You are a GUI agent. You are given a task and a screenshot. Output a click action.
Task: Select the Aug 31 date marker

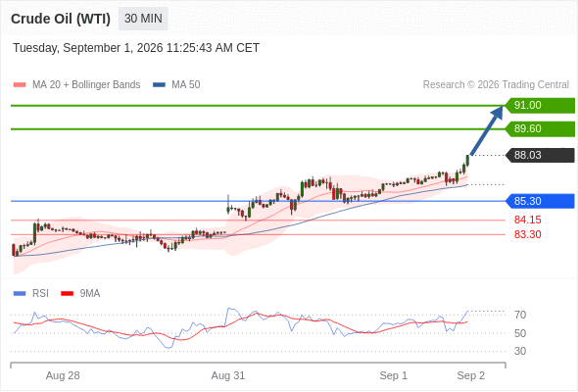pyautogui.click(x=228, y=375)
